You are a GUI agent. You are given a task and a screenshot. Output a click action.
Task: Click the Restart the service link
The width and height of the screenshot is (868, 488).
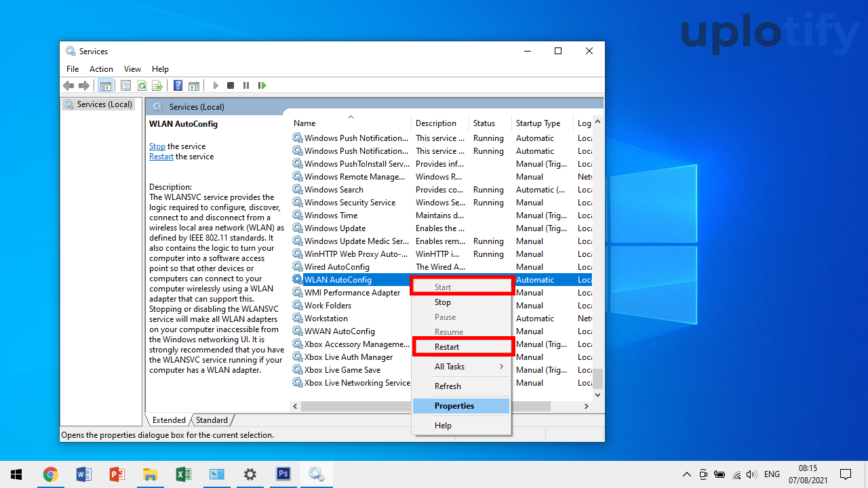pyautogui.click(x=161, y=157)
